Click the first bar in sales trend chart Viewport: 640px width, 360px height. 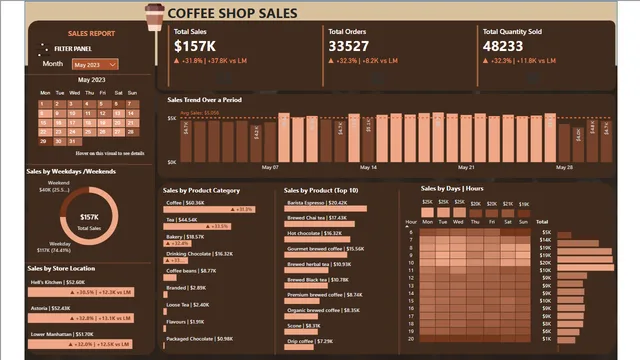tap(186, 141)
